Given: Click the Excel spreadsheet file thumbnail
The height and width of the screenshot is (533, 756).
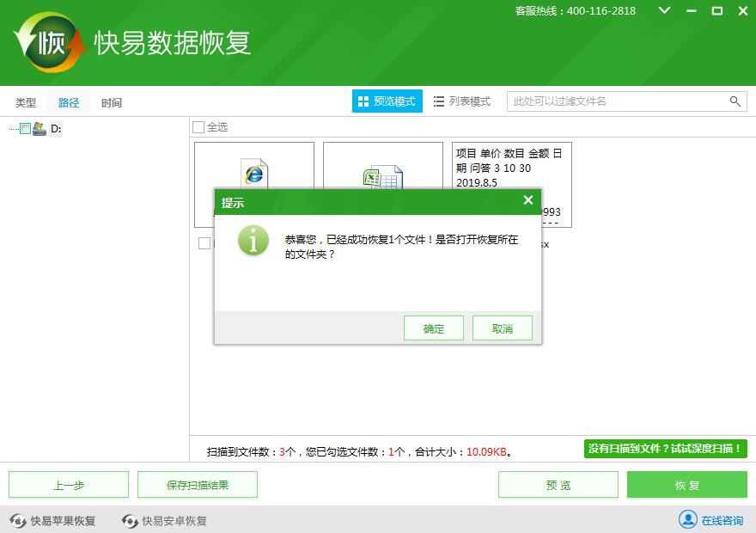Looking at the screenshot, I should [x=383, y=175].
